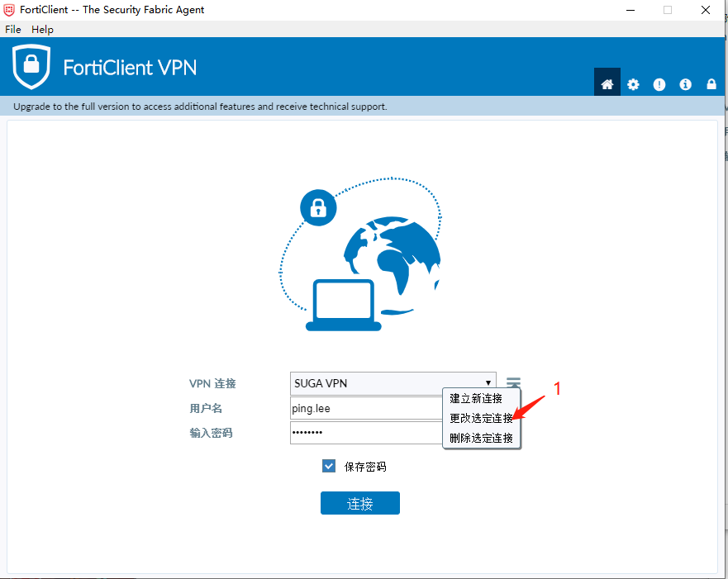Open the notifications exclamation icon
Image resolution: width=728 pixels, height=579 pixels.
[x=659, y=84]
